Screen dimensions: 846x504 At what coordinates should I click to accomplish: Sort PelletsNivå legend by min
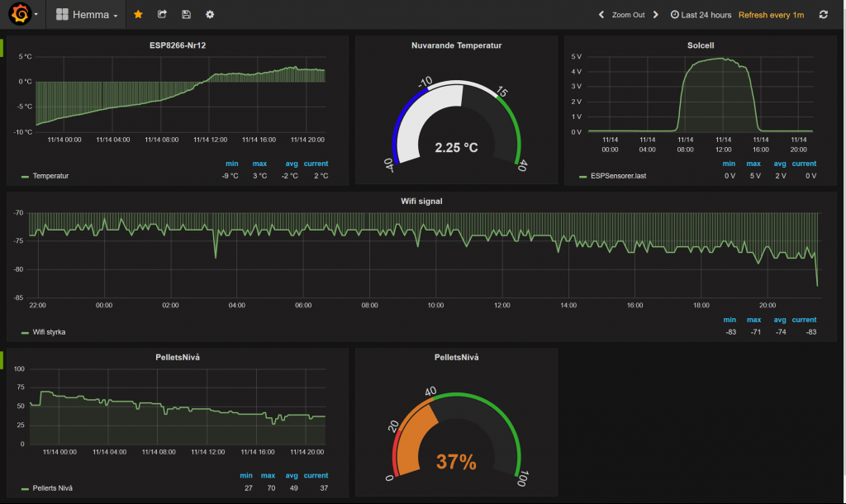[246, 475]
